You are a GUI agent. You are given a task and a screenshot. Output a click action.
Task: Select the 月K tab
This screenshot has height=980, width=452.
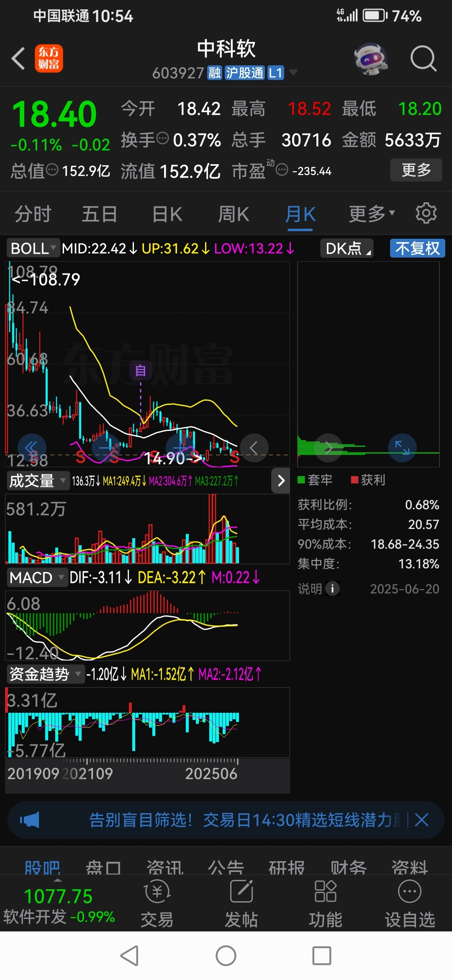[x=300, y=214]
